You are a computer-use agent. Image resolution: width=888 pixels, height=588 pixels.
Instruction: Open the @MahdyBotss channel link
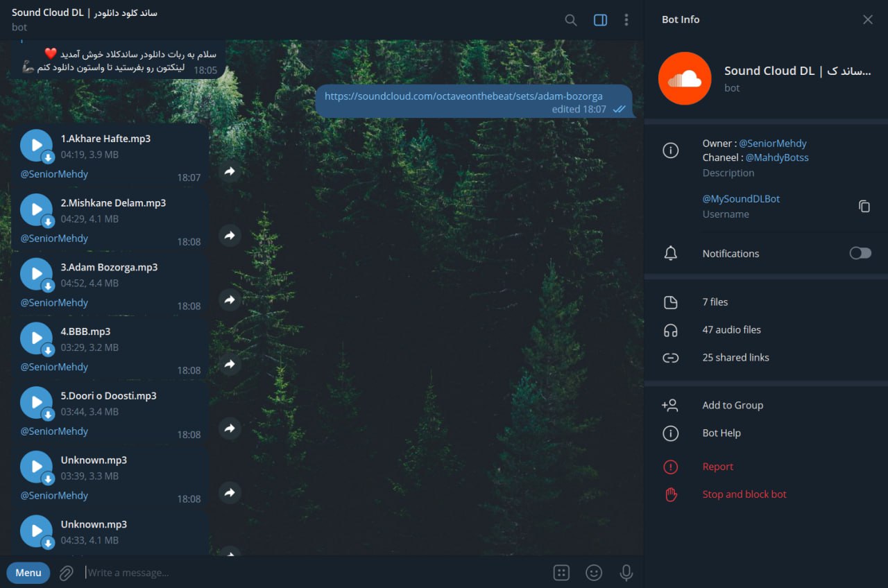click(776, 157)
